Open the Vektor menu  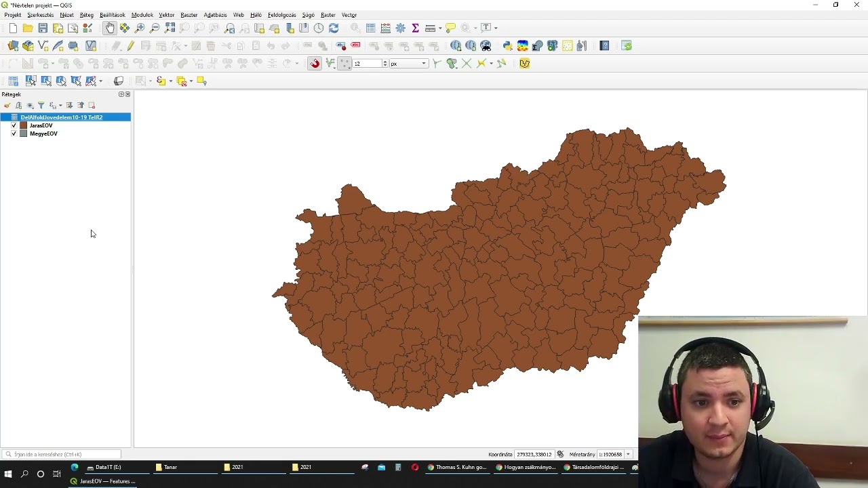(167, 15)
